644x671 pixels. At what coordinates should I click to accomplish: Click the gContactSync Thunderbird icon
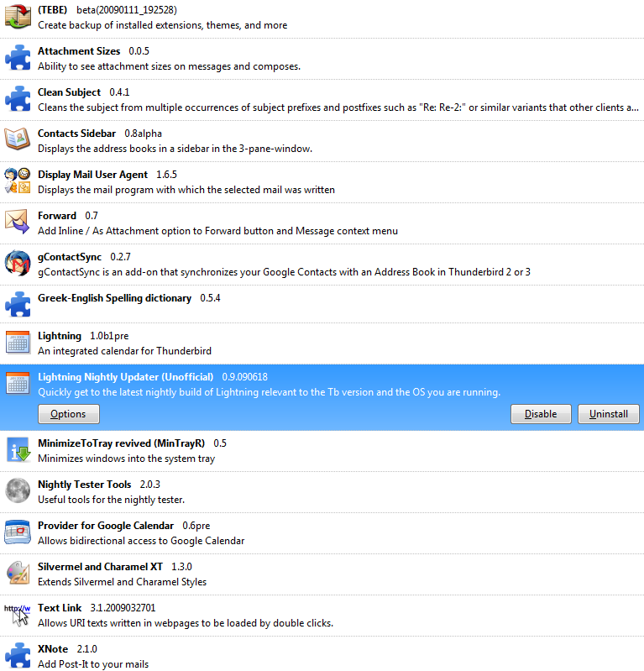(18, 263)
